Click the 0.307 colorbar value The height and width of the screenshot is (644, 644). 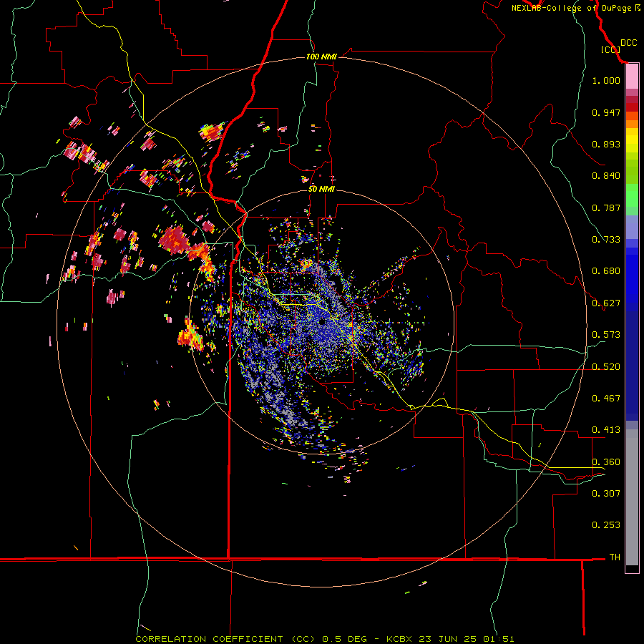[x=606, y=494]
